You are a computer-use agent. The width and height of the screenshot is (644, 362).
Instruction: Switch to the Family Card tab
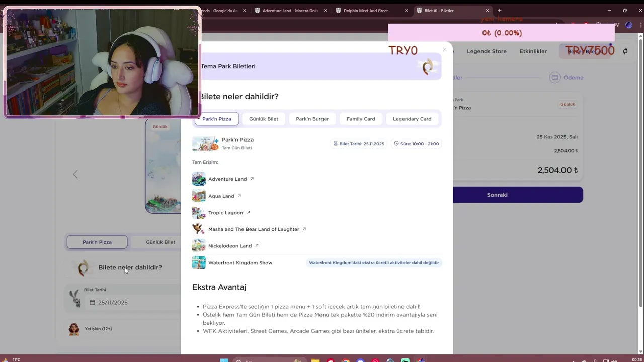click(x=361, y=119)
